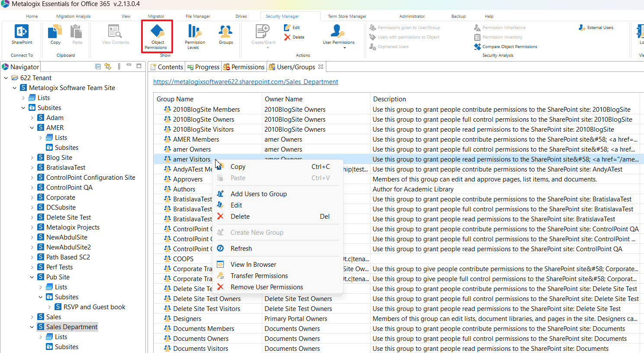Open the Sales_Department SharePoint URL link

click(245, 82)
